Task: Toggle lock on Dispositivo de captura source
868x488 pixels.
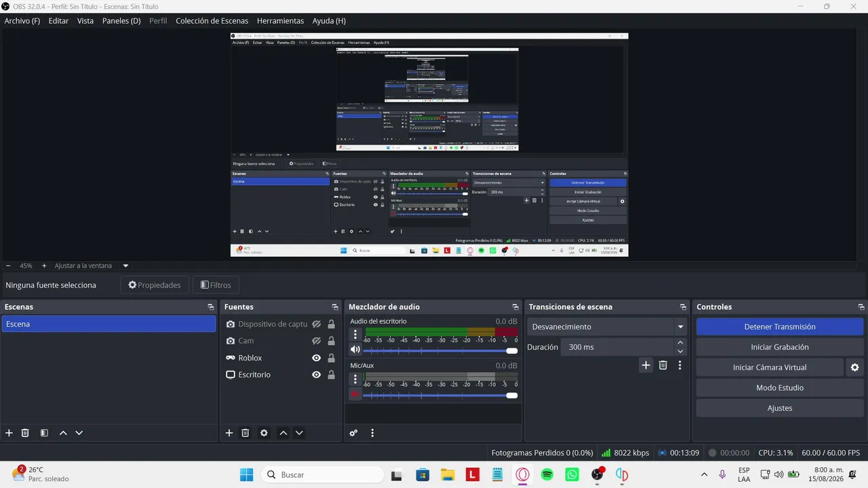Action: click(x=331, y=324)
